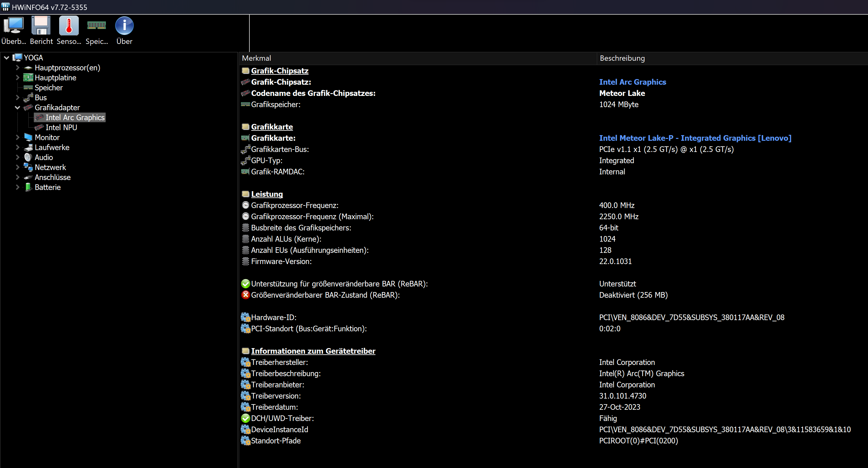Expand the Audio node

click(x=17, y=157)
